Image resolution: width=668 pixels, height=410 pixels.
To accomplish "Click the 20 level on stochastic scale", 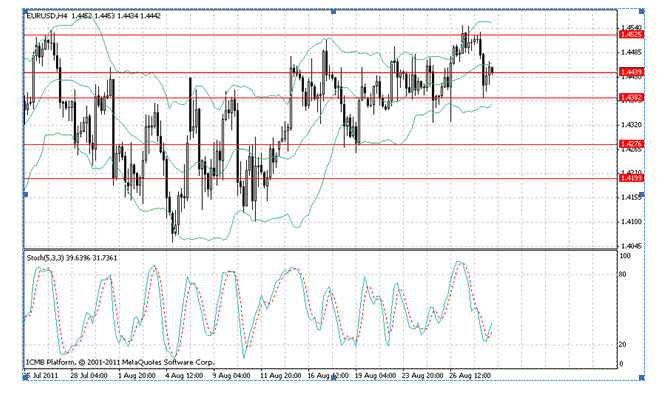I will tap(623, 345).
